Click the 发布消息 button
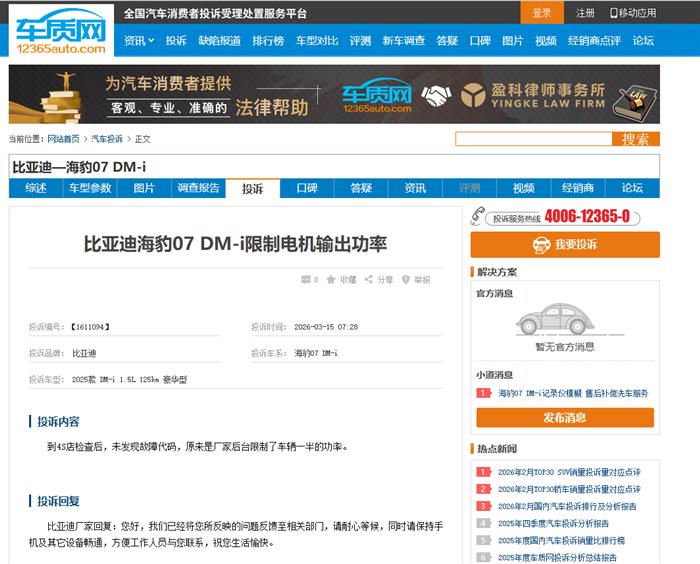 565,418
